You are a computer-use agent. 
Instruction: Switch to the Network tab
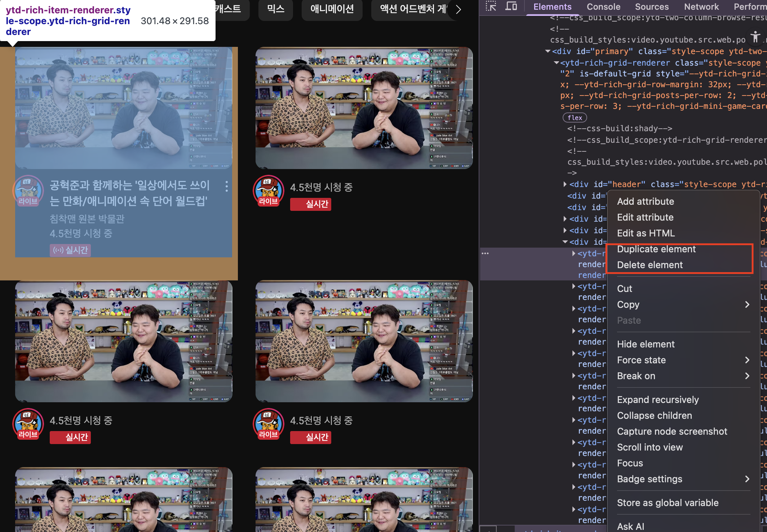701,6
